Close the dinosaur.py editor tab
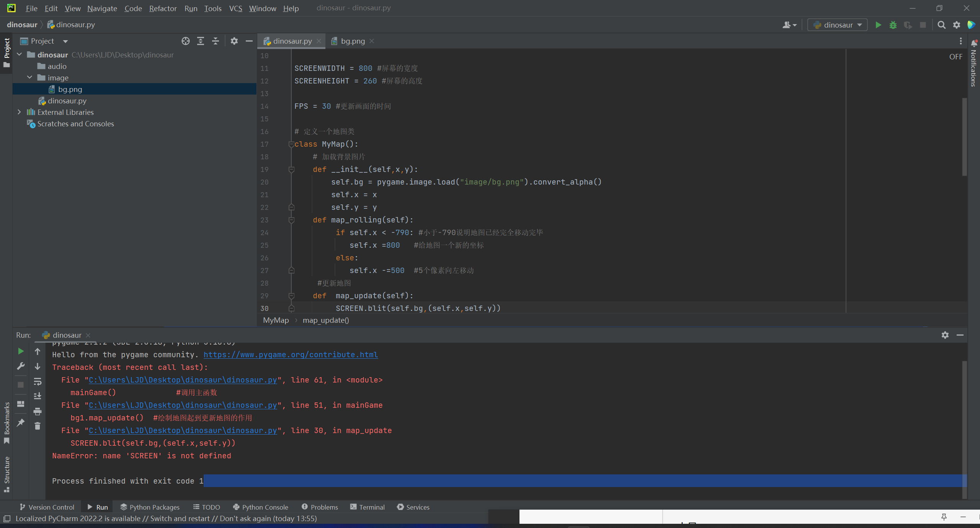This screenshot has height=528, width=980. 319,41
